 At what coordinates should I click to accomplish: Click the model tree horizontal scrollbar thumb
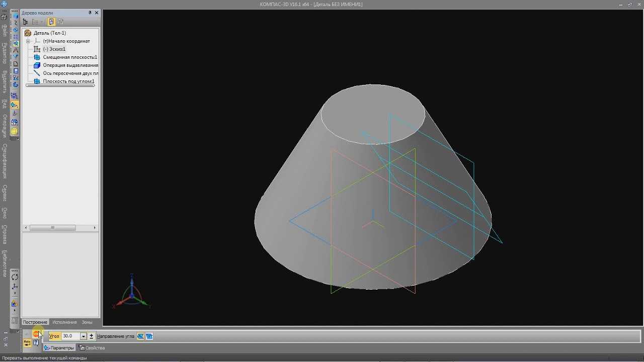[x=52, y=228]
